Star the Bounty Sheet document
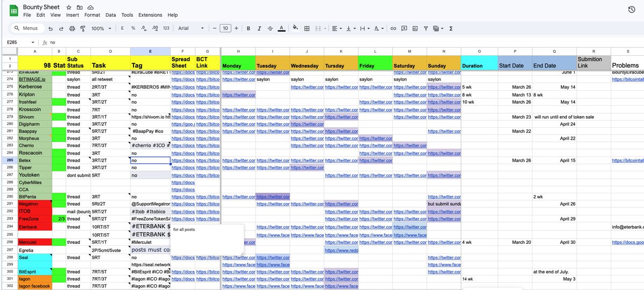This screenshot has height=290, width=644. (x=68, y=8)
